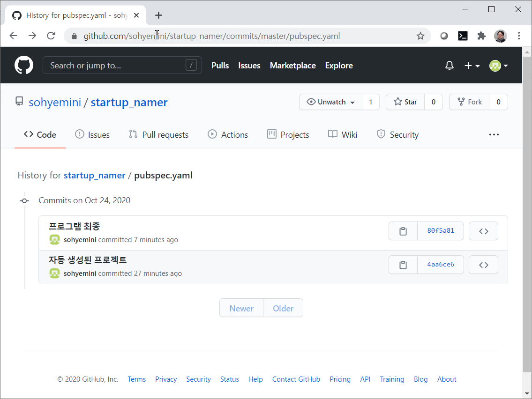532x399 pixels.
Task: Open About footer link
Action: [447, 379]
